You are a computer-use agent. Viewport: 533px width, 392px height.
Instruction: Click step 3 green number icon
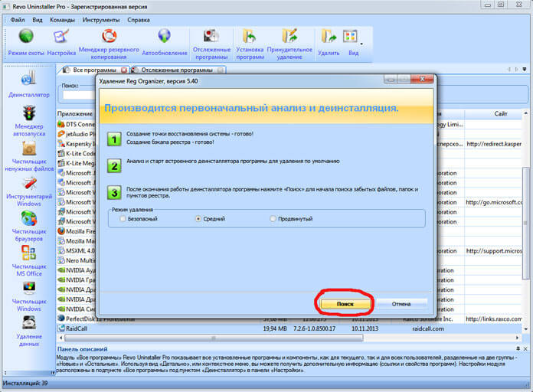(x=114, y=192)
